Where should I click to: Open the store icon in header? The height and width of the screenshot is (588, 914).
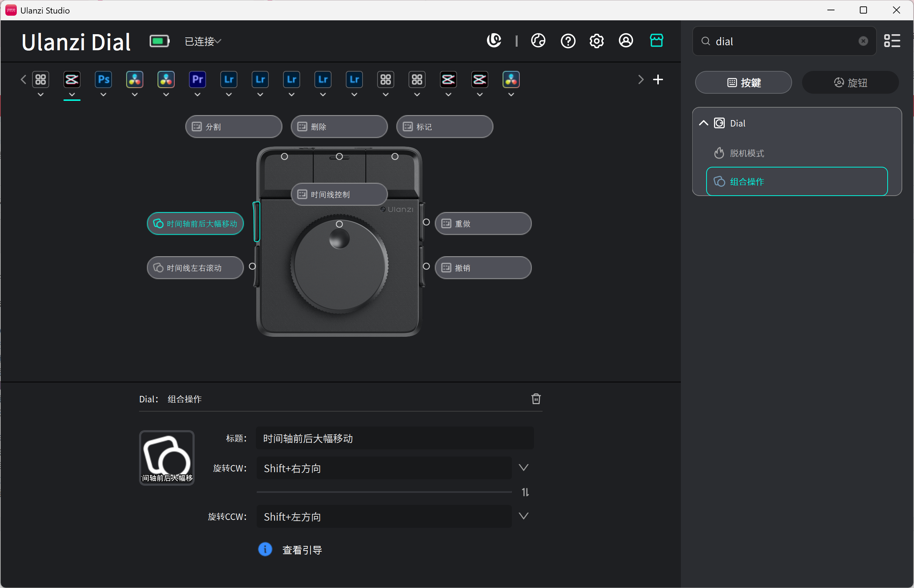pyautogui.click(x=656, y=41)
